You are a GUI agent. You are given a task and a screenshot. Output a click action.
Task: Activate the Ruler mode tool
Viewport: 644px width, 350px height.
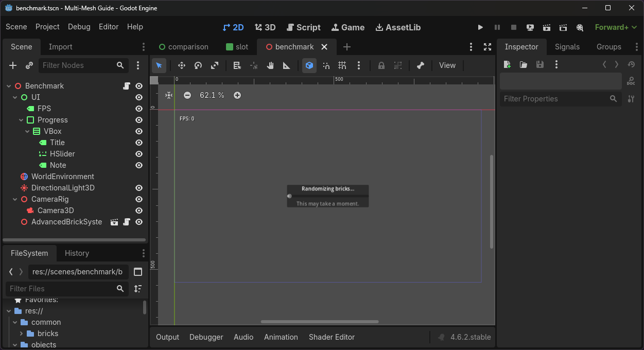(287, 65)
